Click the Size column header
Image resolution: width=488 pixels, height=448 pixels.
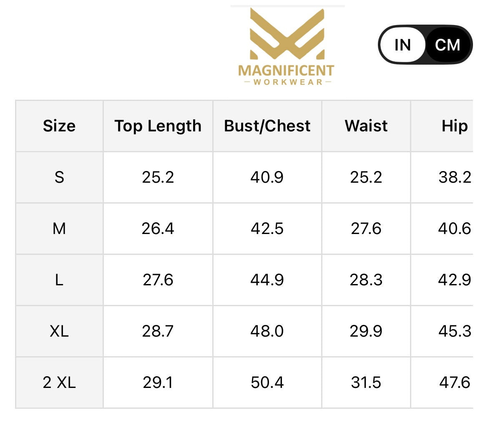click(59, 126)
